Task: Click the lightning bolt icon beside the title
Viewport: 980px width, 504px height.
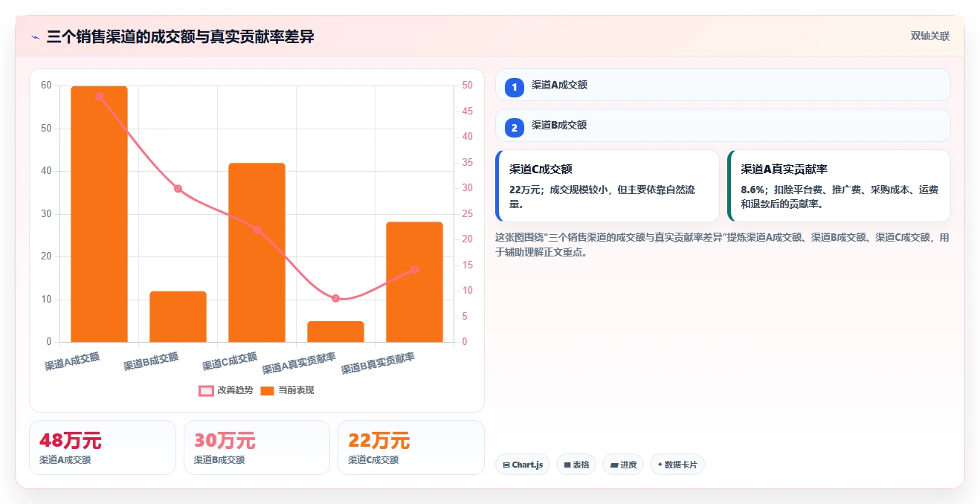Action: pyautogui.click(x=35, y=36)
